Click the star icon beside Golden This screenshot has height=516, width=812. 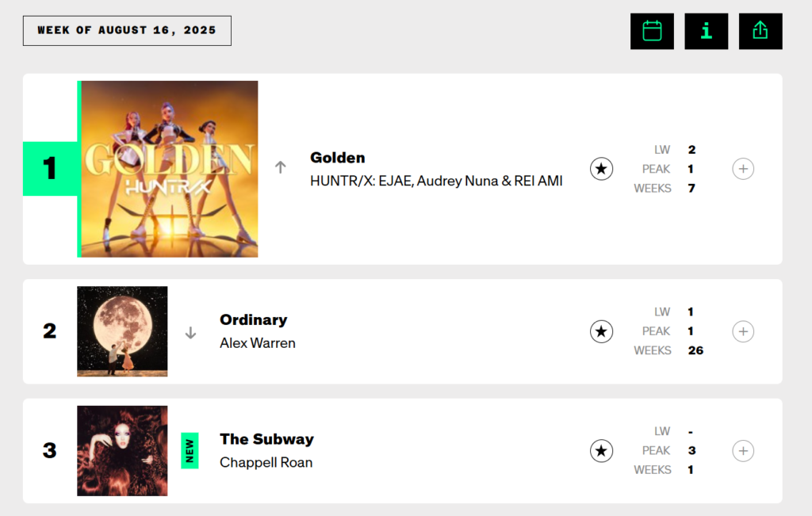[601, 169]
